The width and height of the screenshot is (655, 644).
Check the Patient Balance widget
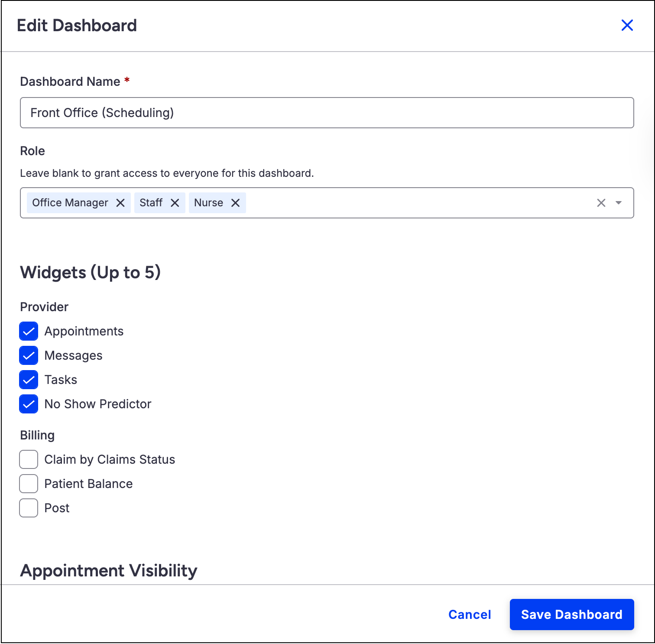tap(29, 484)
